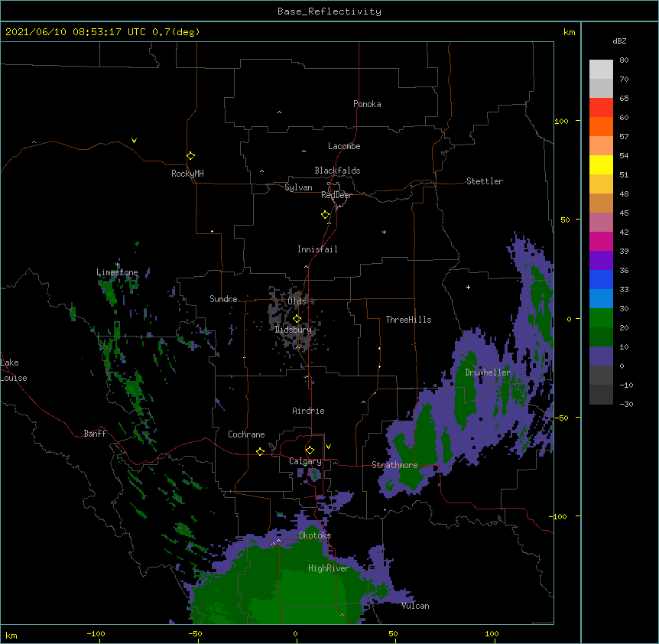The width and height of the screenshot is (659, 644).
Task: Click the white asterisk marker above Limestone
Action: [118, 265]
